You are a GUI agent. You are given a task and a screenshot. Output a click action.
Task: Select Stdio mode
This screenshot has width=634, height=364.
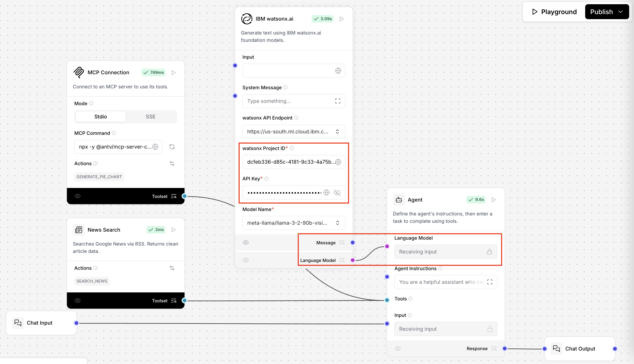click(101, 117)
